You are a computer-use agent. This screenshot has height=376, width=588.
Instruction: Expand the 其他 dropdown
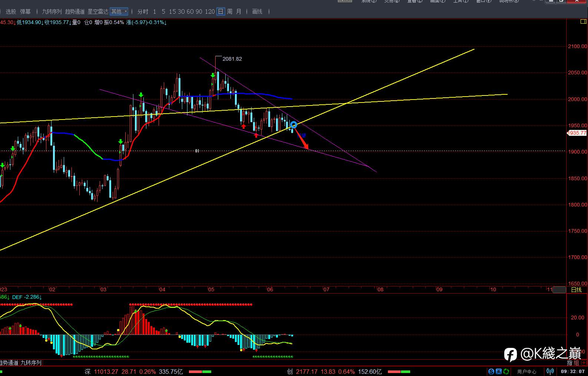[x=119, y=12]
